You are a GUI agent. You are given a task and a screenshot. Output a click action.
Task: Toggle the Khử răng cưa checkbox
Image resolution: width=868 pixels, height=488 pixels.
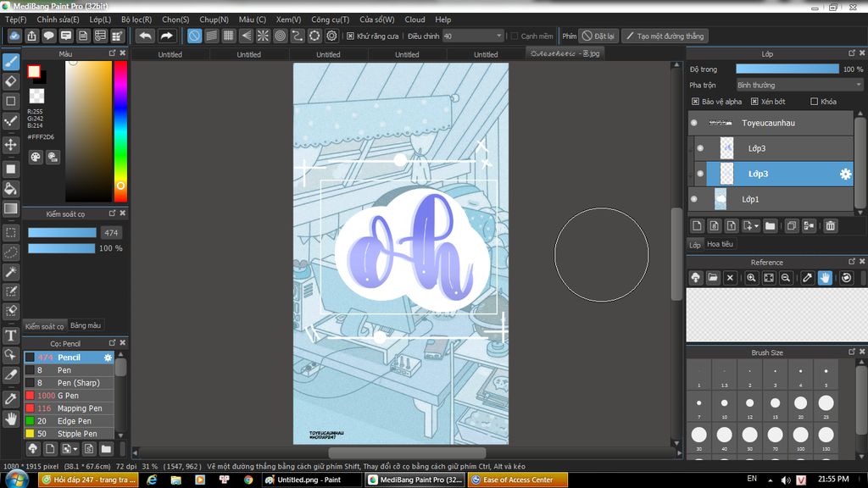(350, 36)
